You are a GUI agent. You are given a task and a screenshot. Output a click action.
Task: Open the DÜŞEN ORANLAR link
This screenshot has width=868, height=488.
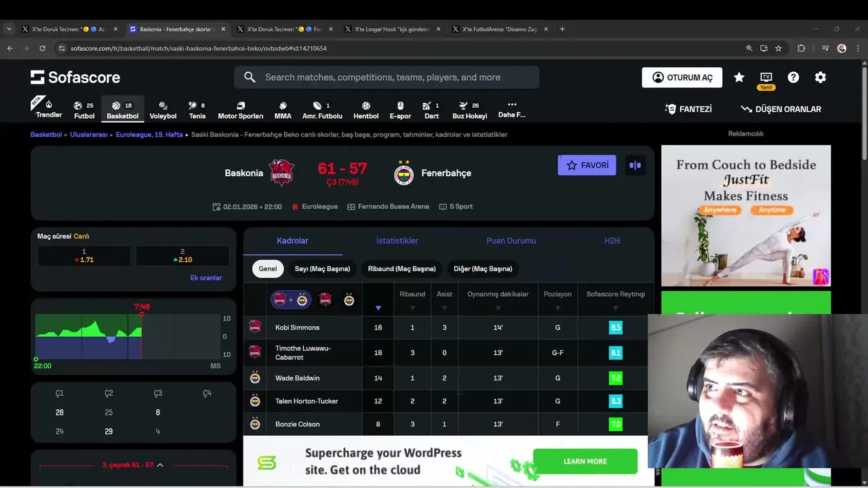[x=781, y=109]
